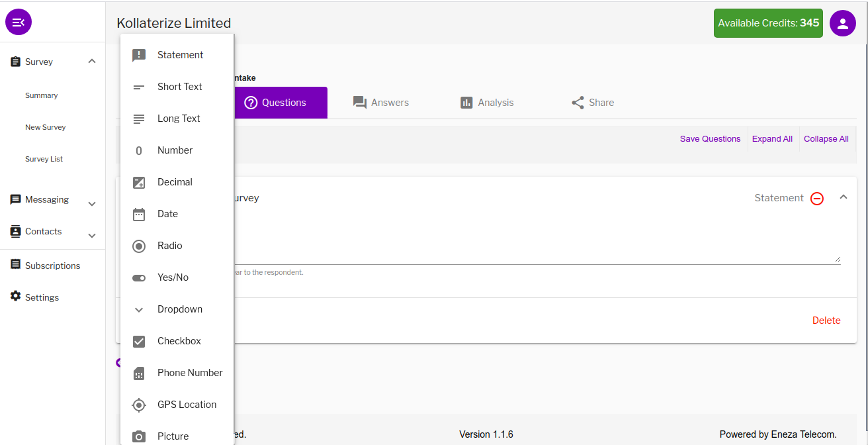
Task: Click the Subscriptions list icon
Action: (x=16, y=265)
